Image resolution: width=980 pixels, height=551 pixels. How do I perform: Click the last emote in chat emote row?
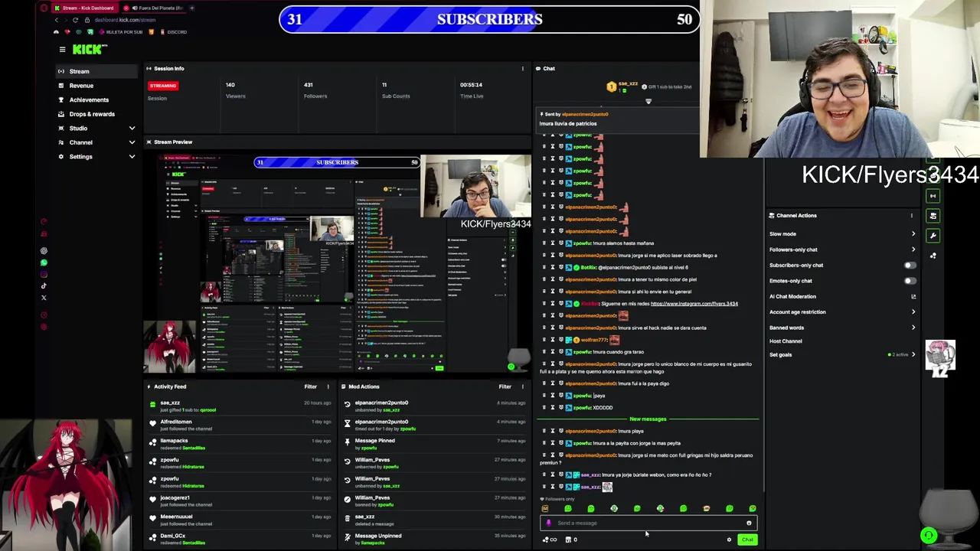[x=752, y=509]
